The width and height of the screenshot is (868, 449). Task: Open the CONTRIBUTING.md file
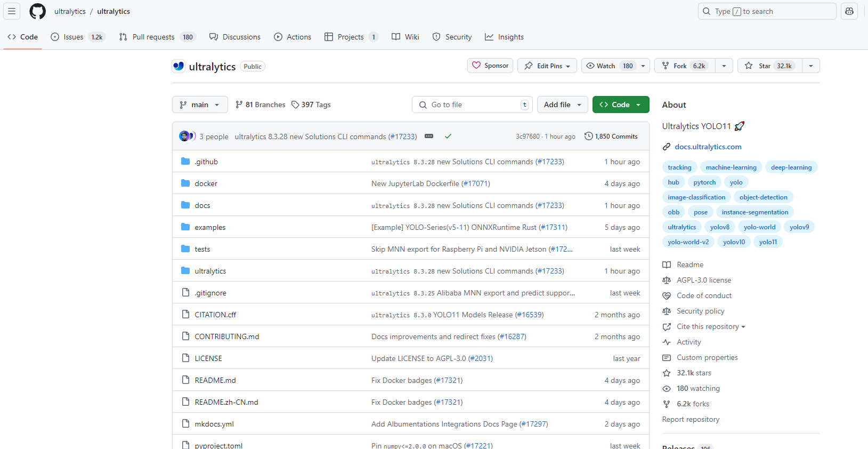click(x=227, y=336)
